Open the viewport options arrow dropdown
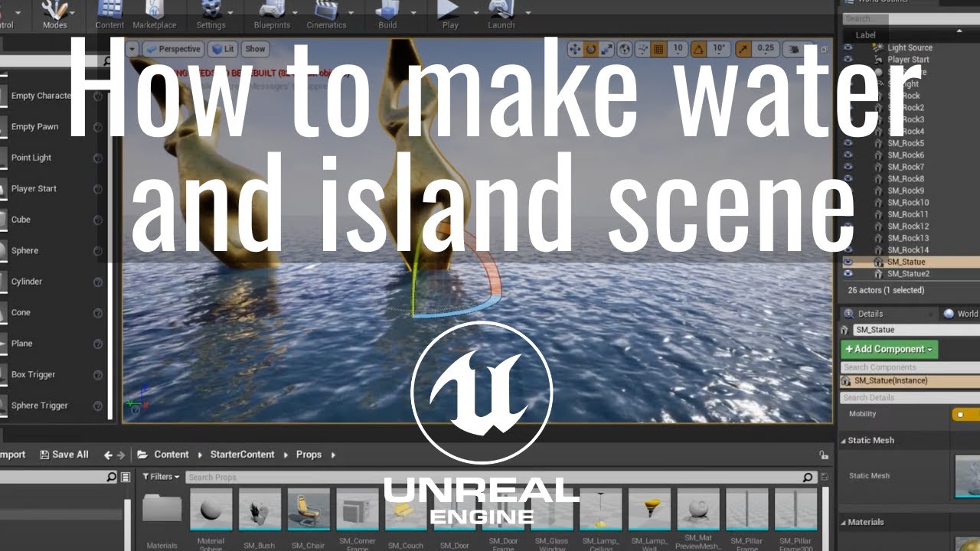Viewport: 980px width, 551px height. [132, 49]
